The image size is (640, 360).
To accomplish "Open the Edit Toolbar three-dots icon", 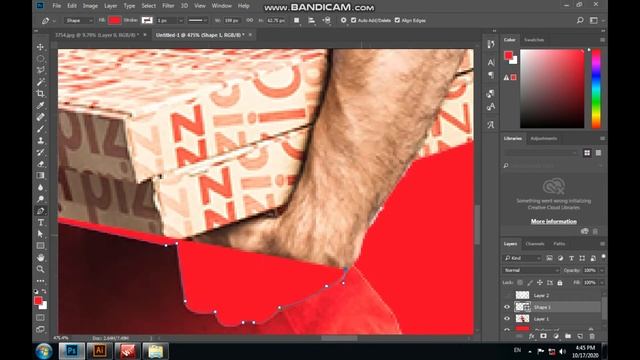I will click(x=40, y=281).
